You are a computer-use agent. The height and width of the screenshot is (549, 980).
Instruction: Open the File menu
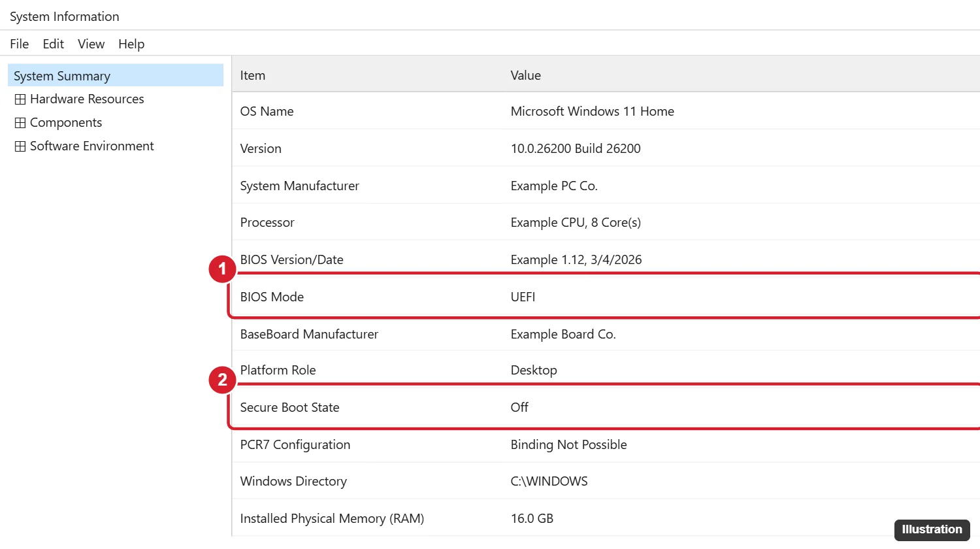point(20,44)
